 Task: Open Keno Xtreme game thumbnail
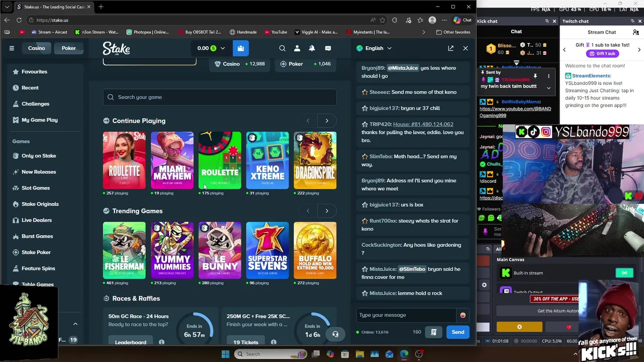pyautogui.click(x=268, y=160)
